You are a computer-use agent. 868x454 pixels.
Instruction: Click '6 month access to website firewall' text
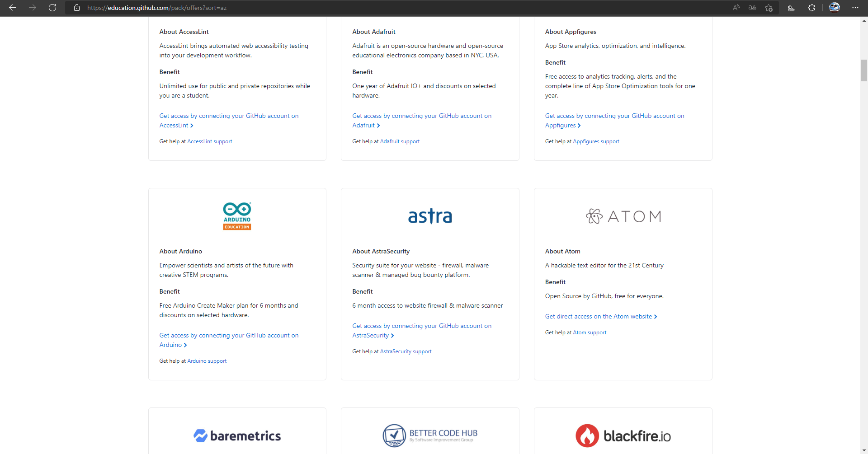pyautogui.click(x=427, y=305)
